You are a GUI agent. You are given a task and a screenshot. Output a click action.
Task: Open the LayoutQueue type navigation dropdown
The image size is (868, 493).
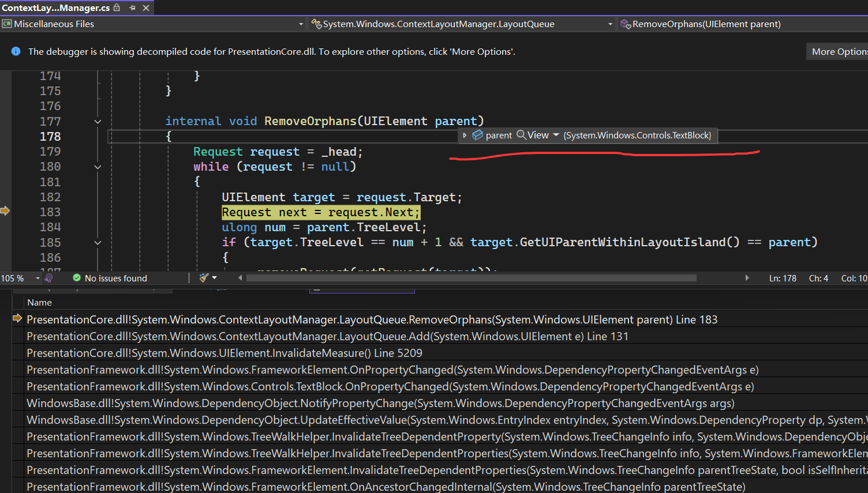click(610, 24)
